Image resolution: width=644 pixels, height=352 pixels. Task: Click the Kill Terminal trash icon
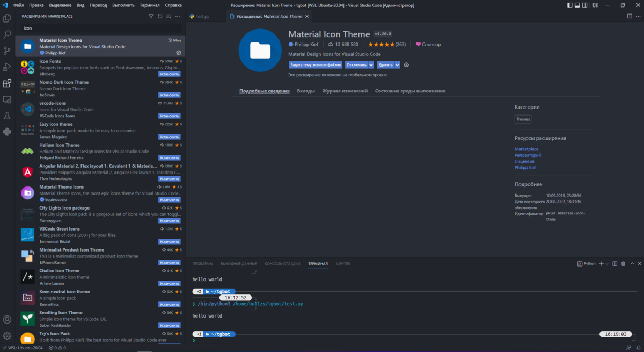(x=623, y=263)
